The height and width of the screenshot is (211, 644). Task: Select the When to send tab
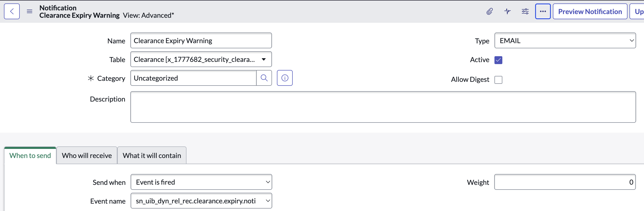tap(30, 156)
